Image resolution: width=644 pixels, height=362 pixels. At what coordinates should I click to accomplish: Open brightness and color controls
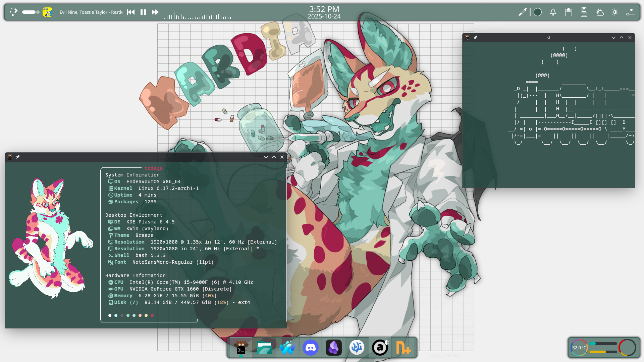[x=614, y=12]
